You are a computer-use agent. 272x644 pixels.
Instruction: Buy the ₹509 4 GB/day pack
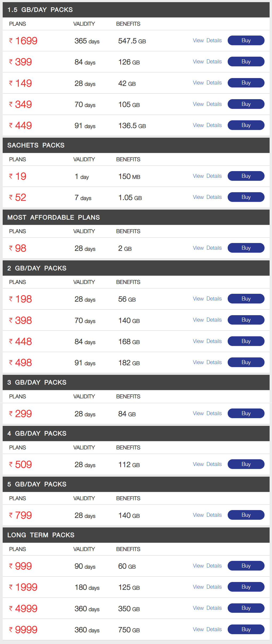(x=246, y=464)
